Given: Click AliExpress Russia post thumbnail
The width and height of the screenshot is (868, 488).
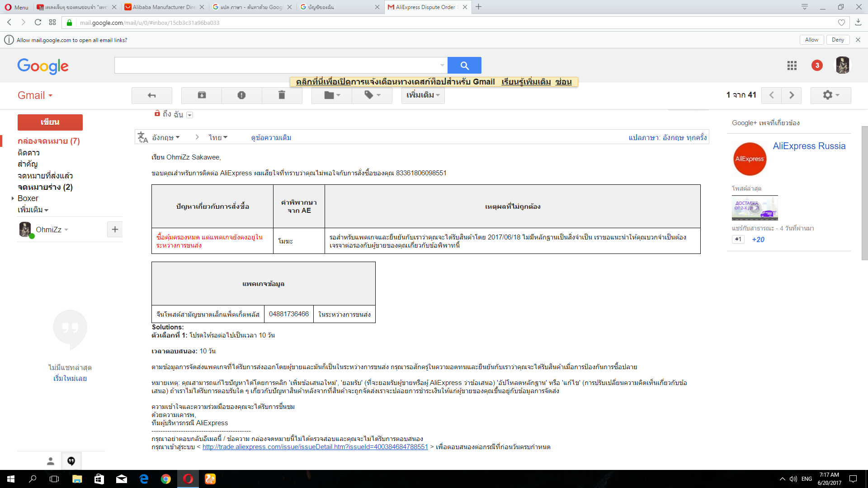Looking at the screenshot, I should pos(755,208).
